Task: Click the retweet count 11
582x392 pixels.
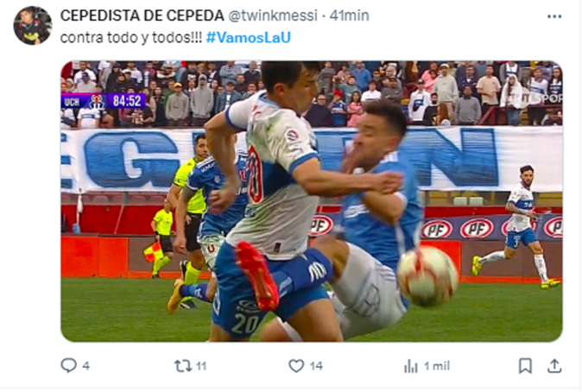Action: (x=201, y=366)
